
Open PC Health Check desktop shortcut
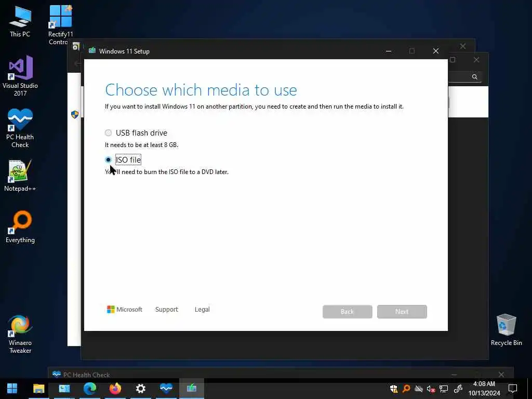(20, 128)
